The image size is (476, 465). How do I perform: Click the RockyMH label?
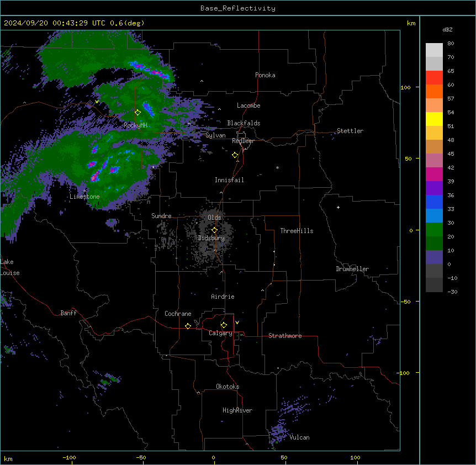[x=135, y=125]
